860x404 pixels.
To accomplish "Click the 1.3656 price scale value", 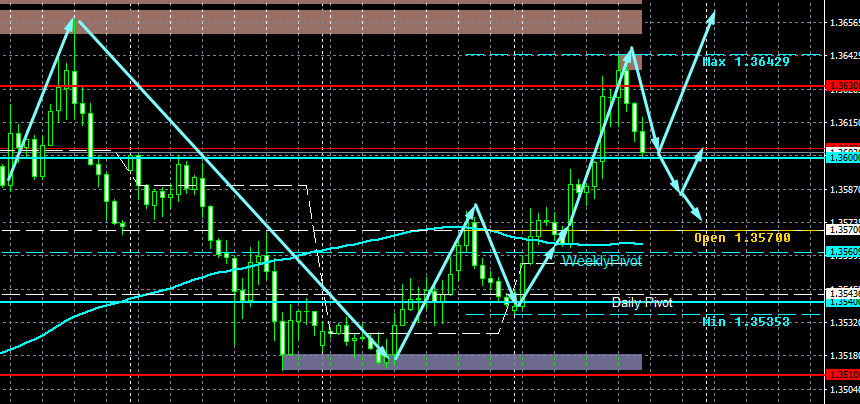I will (x=845, y=23).
